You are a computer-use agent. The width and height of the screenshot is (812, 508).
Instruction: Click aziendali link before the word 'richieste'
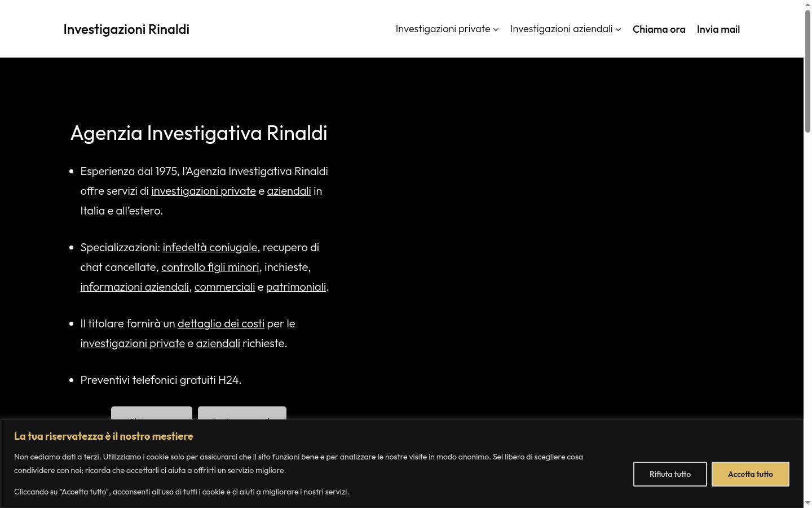pos(218,343)
